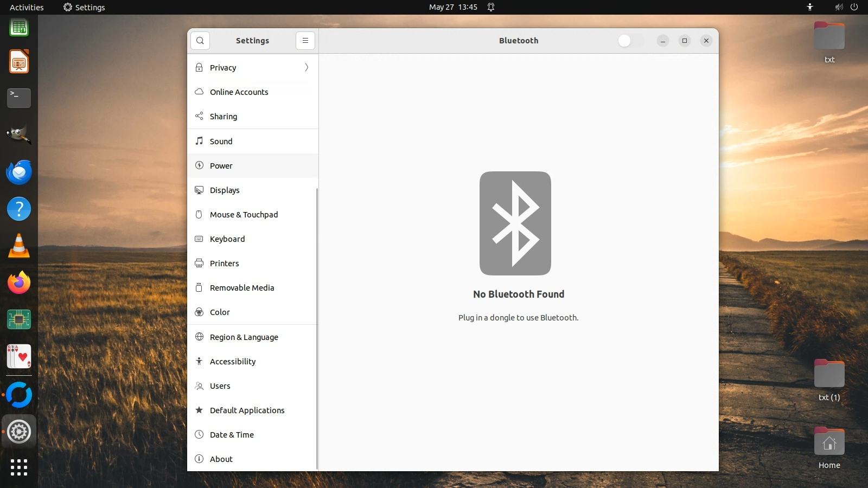Select Online Accounts in sidebar
This screenshot has height=488, width=868.
(239, 92)
